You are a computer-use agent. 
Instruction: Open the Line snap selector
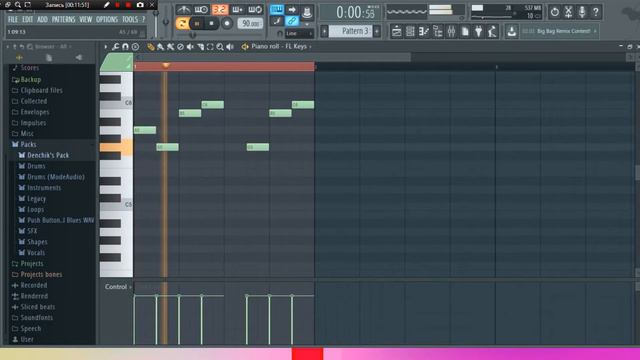pos(299,33)
